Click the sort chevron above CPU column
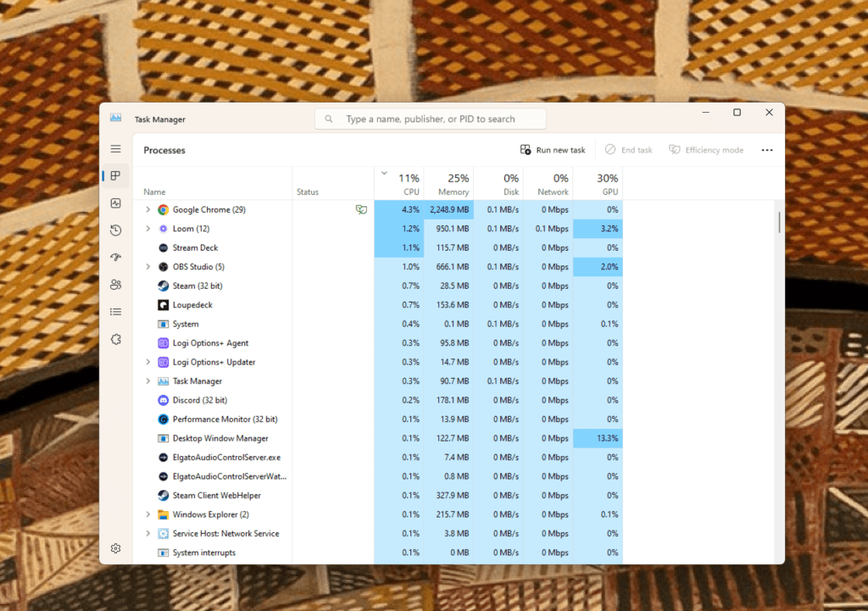868x611 pixels. point(384,173)
